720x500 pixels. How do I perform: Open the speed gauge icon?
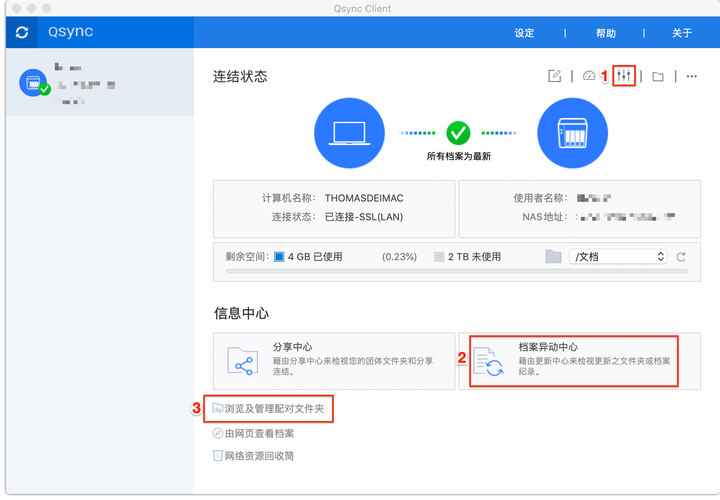pyautogui.click(x=589, y=76)
